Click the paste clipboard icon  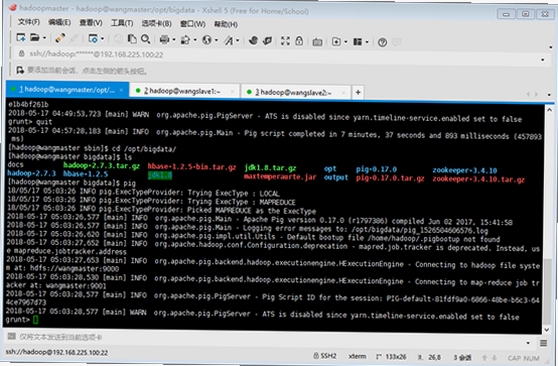(x=132, y=39)
